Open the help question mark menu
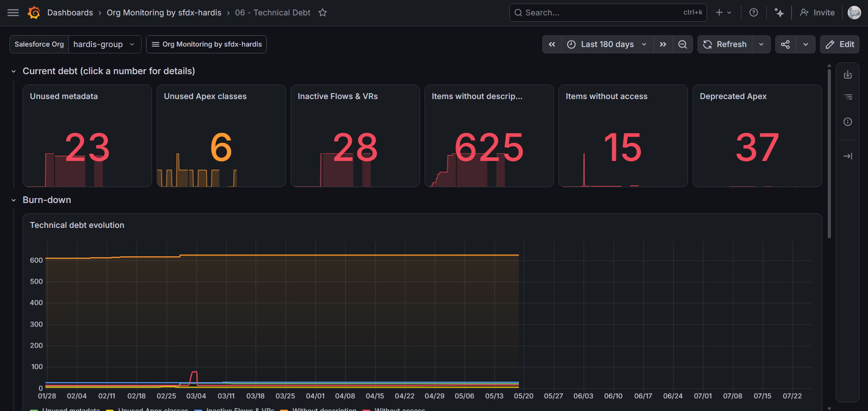The height and width of the screenshot is (411, 868). pyautogui.click(x=754, y=13)
